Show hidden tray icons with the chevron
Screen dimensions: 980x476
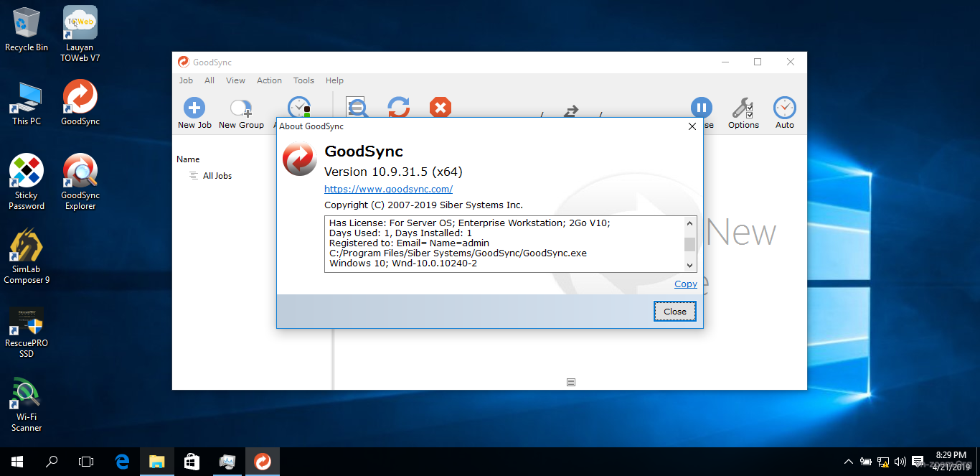pyautogui.click(x=849, y=462)
